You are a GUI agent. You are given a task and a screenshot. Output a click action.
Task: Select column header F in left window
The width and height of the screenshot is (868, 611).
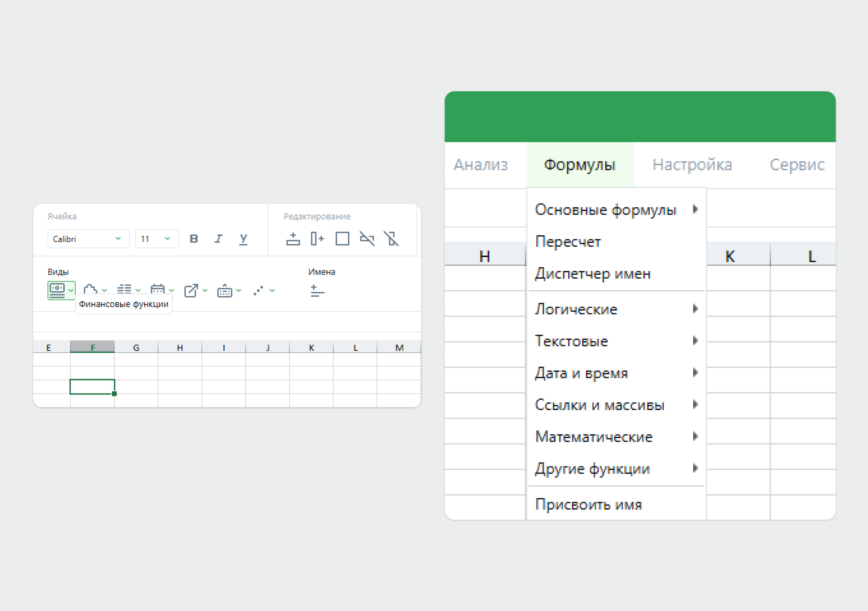coord(92,347)
